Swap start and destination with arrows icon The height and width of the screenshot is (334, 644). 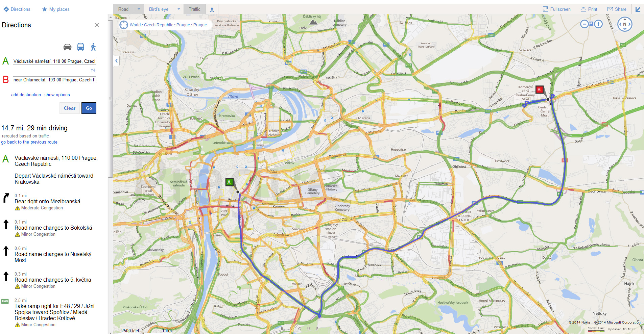(93, 70)
